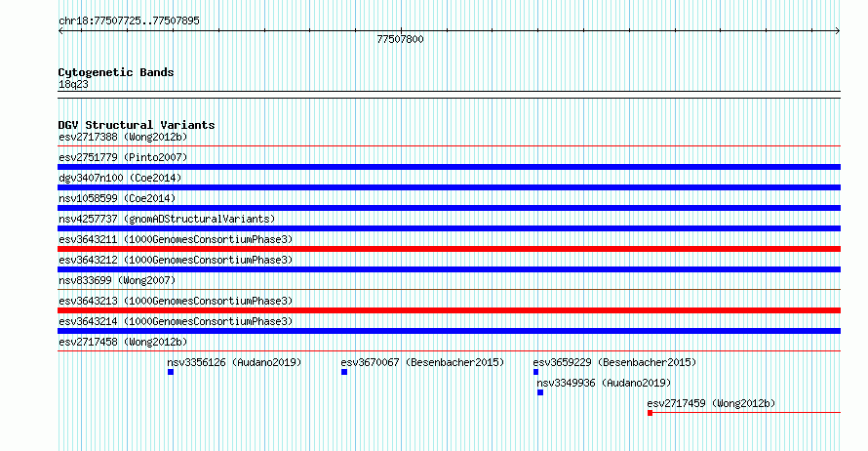Click the blue bar for esv2751779

pyautogui.click(x=449, y=167)
